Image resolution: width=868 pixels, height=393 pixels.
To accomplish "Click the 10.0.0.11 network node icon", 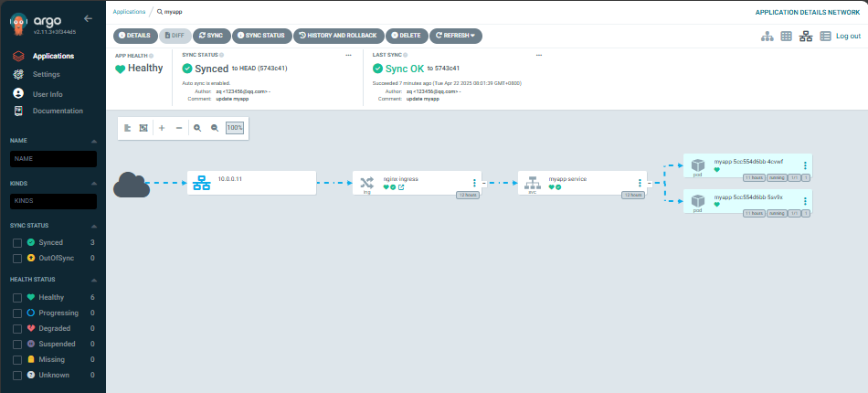I will click(x=202, y=183).
